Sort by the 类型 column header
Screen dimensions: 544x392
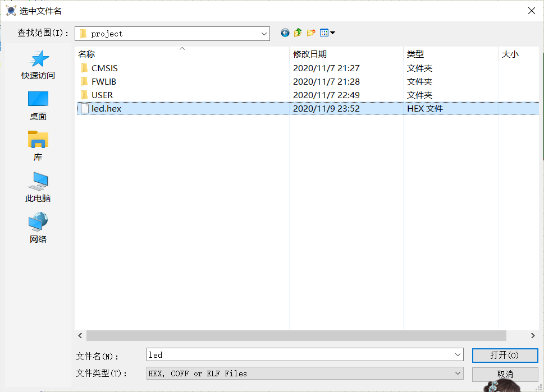tap(450, 54)
